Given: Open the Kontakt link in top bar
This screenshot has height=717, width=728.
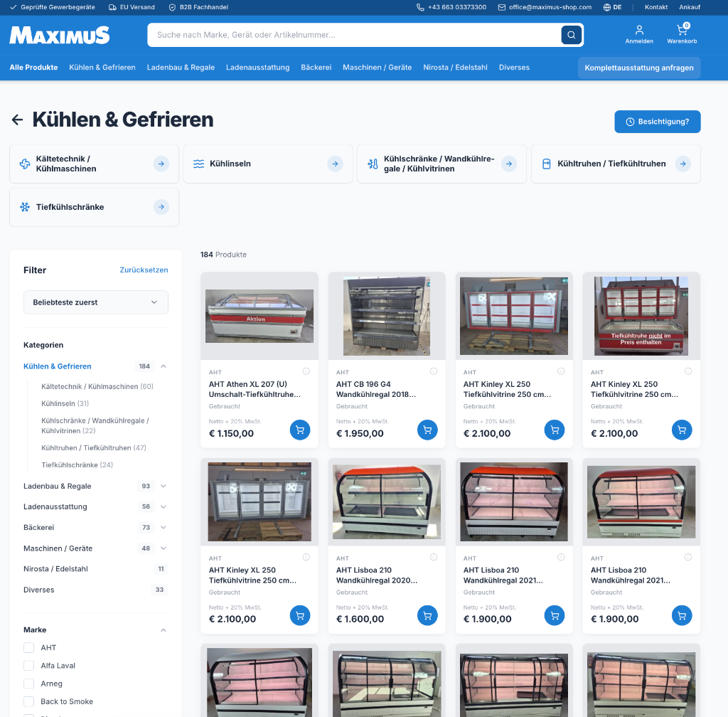Looking at the screenshot, I should click(656, 7).
